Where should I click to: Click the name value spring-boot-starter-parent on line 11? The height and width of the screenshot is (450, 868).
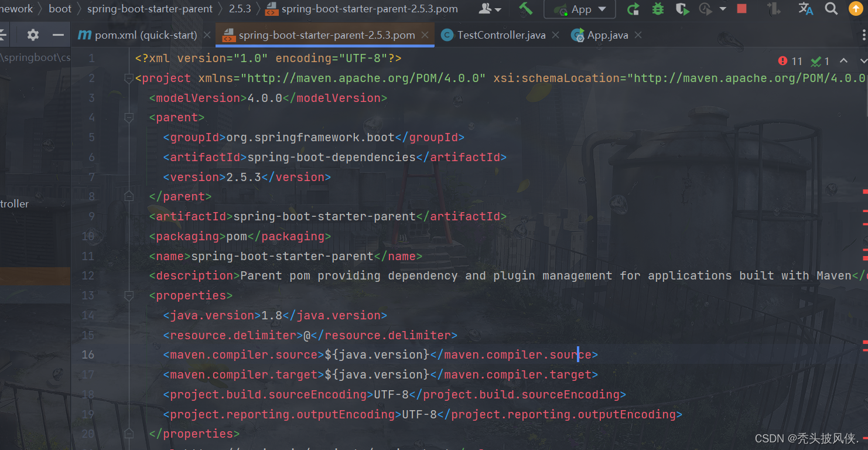[282, 256]
